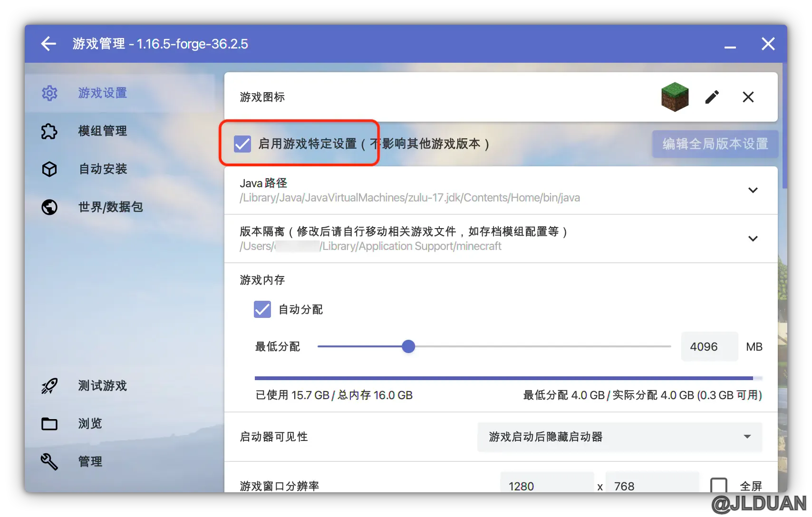Image resolution: width=812 pixels, height=517 pixels.
Task: Click 已使用 15.7 GB memory text
Action: (x=334, y=395)
